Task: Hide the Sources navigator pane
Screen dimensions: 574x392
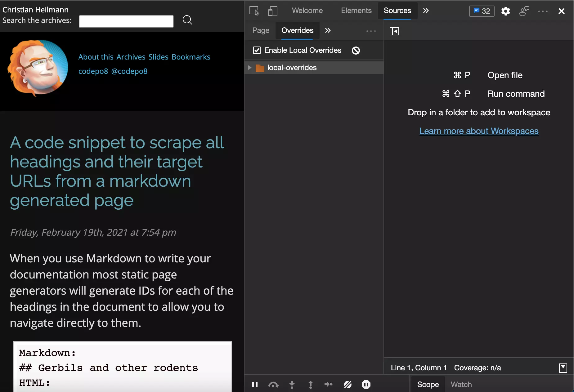Action: [394, 31]
